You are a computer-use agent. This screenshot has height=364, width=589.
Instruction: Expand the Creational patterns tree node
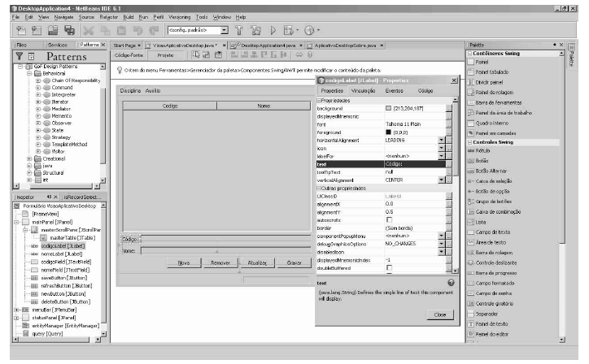[x=28, y=158]
